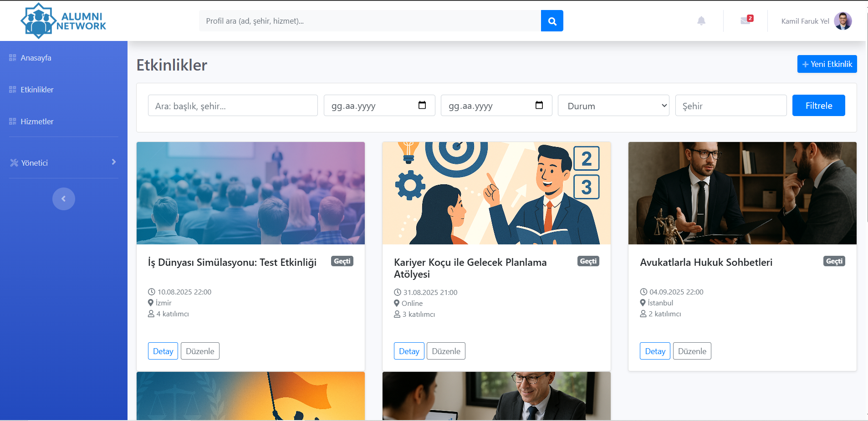Image resolution: width=868 pixels, height=421 pixels.
Task: Open Etkinlikler in sidebar
Action: [37, 90]
